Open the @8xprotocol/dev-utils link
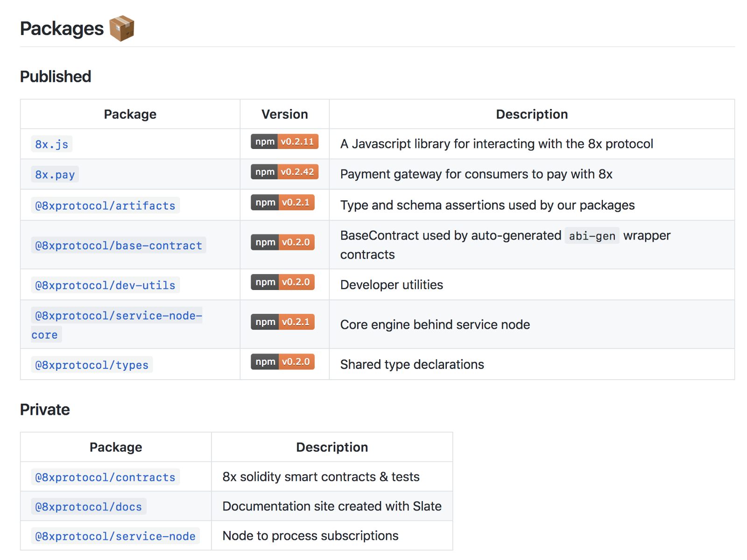Viewport: 747px width, 560px height. (x=105, y=285)
